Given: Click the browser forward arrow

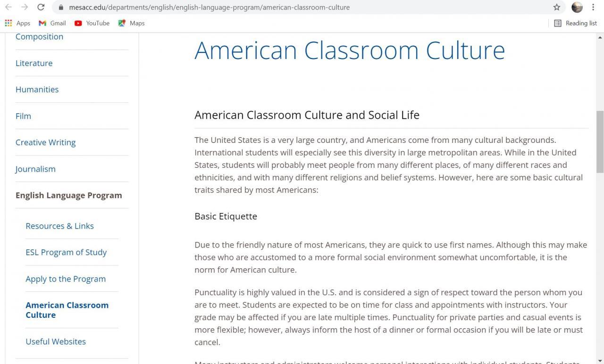Looking at the screenshot, I should (x=25, y=7).
